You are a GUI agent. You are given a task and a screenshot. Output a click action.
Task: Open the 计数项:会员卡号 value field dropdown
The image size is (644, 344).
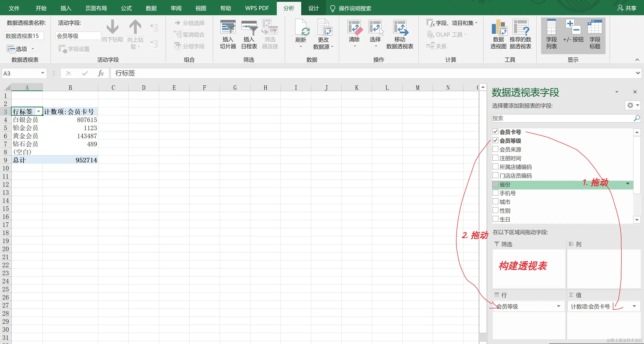pyautogui.click(x=634, y=306)
